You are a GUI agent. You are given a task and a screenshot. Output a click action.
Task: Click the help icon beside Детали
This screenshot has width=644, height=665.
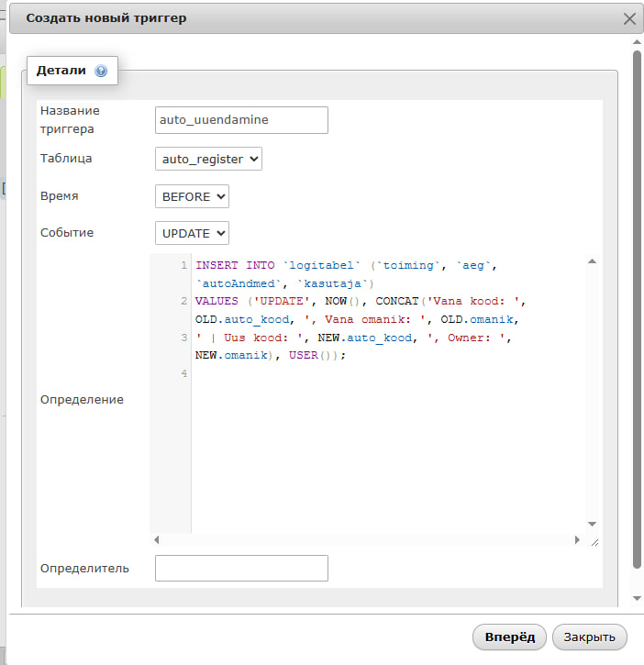(x=101, y=71)
